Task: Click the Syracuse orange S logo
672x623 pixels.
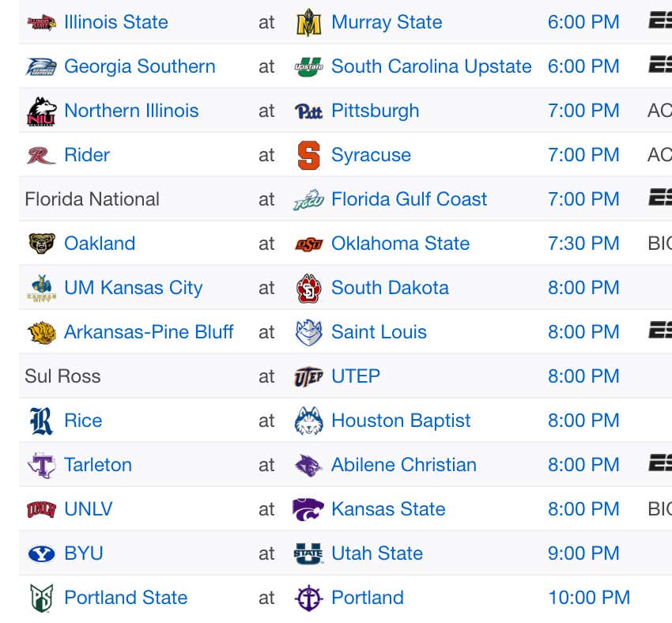Action: click(308, 155)
